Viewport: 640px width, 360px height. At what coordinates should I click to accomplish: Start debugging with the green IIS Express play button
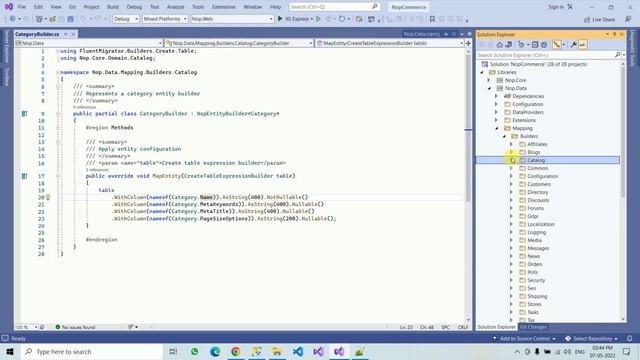[280, 19]
